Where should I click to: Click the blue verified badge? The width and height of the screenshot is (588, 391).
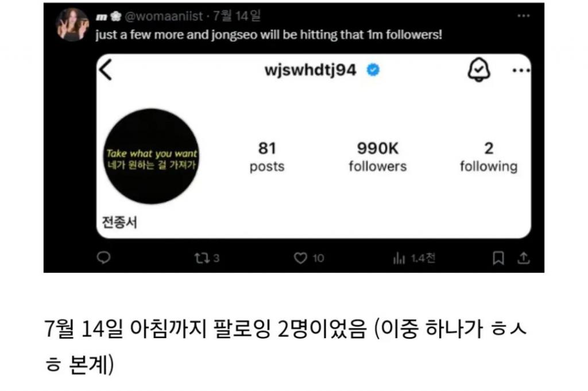[x=373, y=70]
